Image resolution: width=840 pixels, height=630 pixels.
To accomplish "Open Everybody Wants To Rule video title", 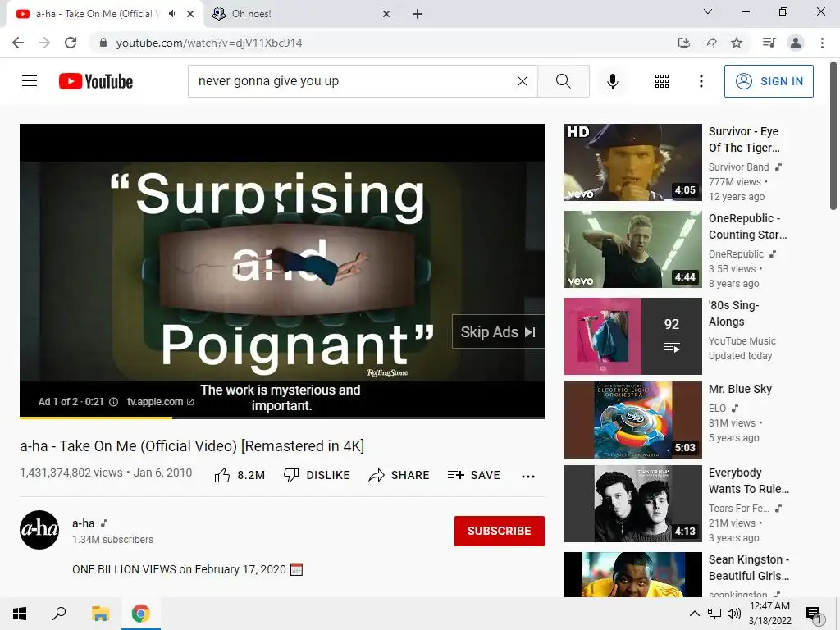I will (749, 481).
